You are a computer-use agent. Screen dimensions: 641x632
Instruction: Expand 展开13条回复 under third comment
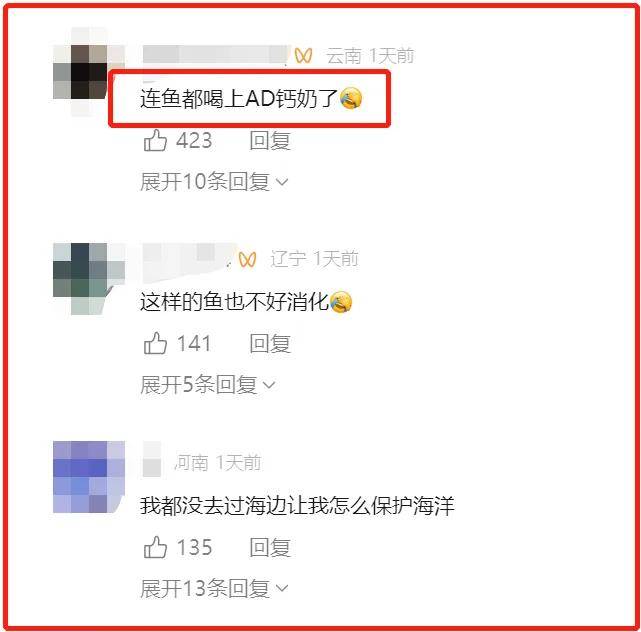point(214,588)
